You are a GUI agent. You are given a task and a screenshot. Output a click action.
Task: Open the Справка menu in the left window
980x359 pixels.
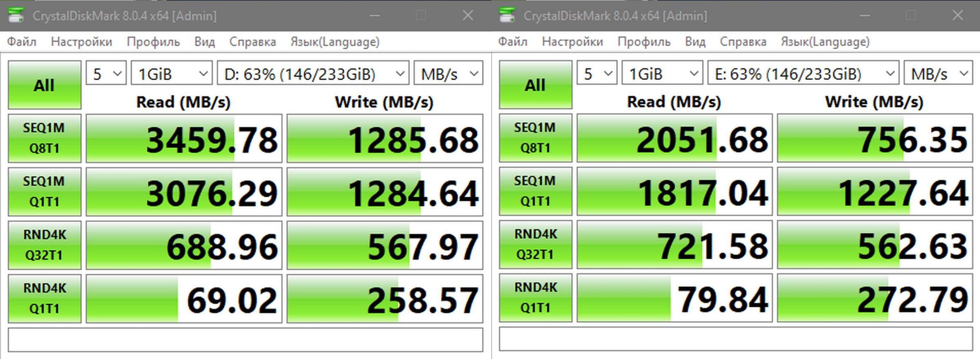(x=253, y=42)
